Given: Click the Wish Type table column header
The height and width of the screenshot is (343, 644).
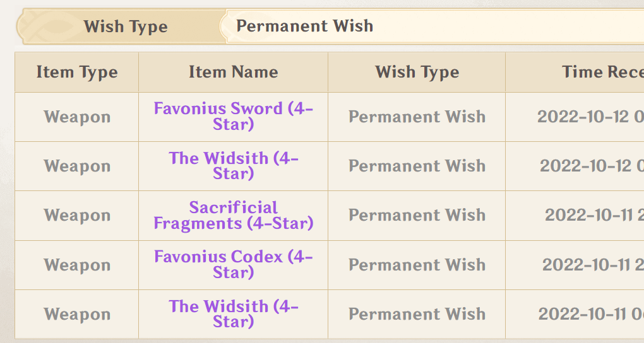Looking at the screenshot, I should click(x=417, y=72).
